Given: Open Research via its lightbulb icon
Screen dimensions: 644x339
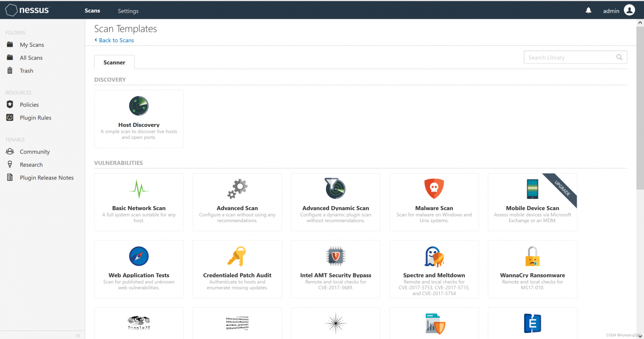Looking at the screenshot, I should pyautogui.click(x=10, y=164).
